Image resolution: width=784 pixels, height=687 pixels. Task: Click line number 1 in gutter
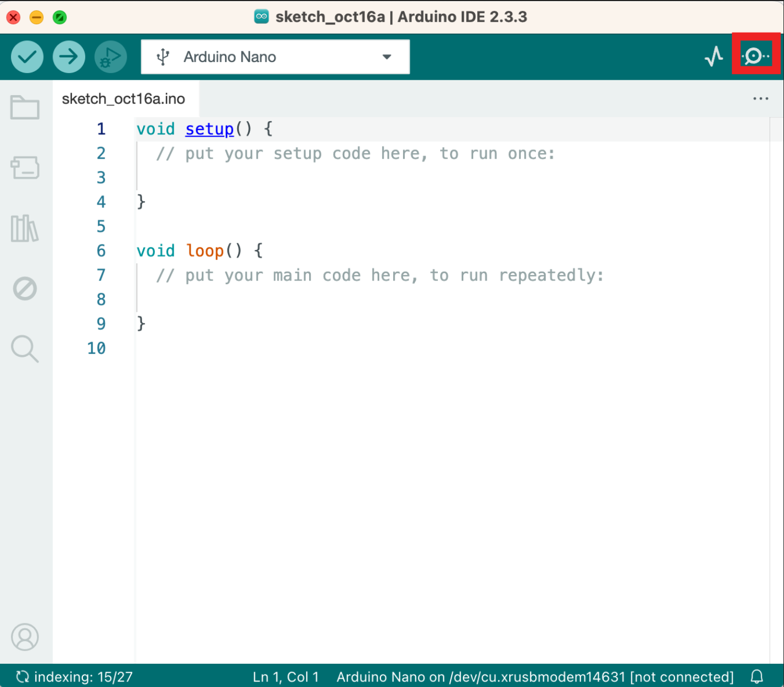point(101,129)
